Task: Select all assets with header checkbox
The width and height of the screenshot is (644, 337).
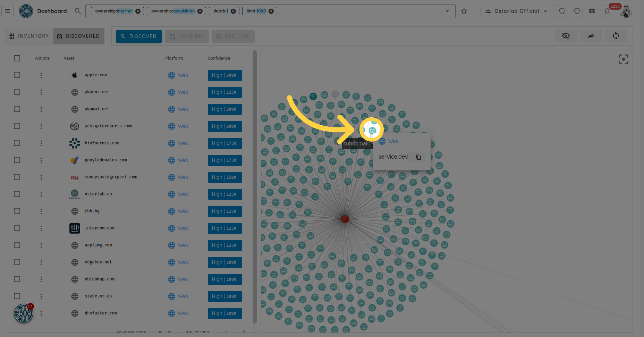Action: click(x=17, y=58)
